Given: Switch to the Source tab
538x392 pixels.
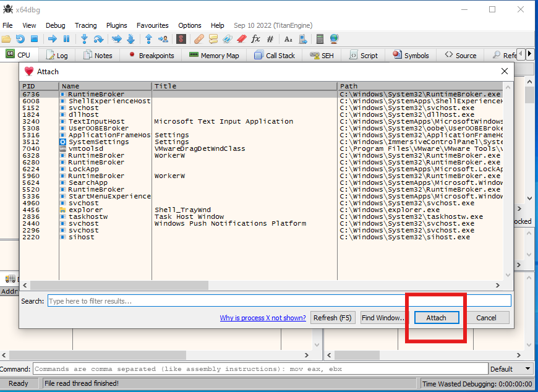Looking at the screenshot, I should [461, 55].
